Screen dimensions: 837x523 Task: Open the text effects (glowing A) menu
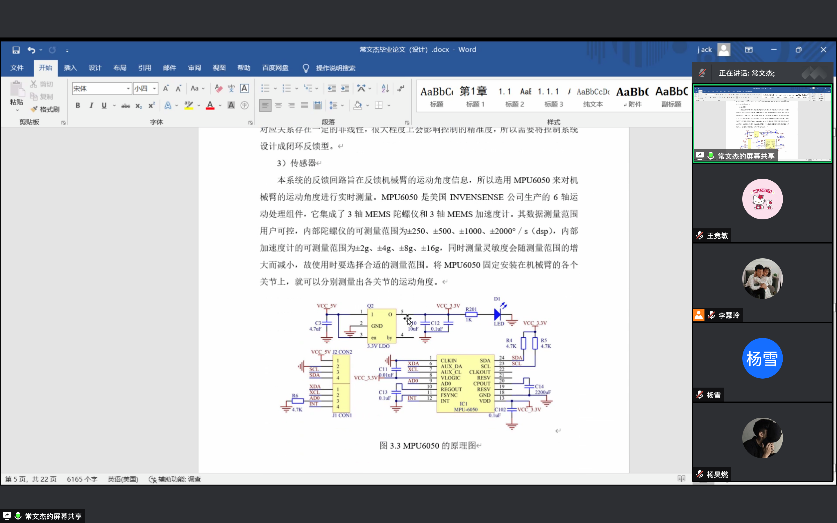point(168,106)
